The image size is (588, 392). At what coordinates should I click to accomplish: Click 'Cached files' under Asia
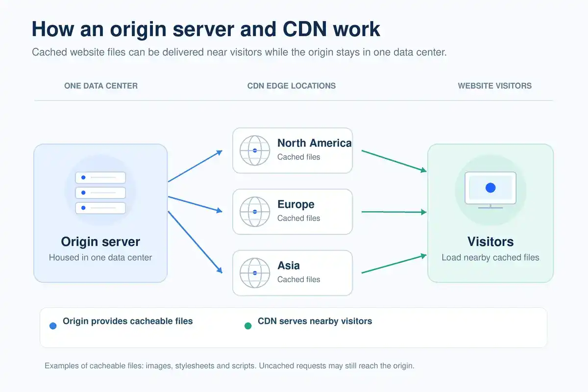pos(299,279)
